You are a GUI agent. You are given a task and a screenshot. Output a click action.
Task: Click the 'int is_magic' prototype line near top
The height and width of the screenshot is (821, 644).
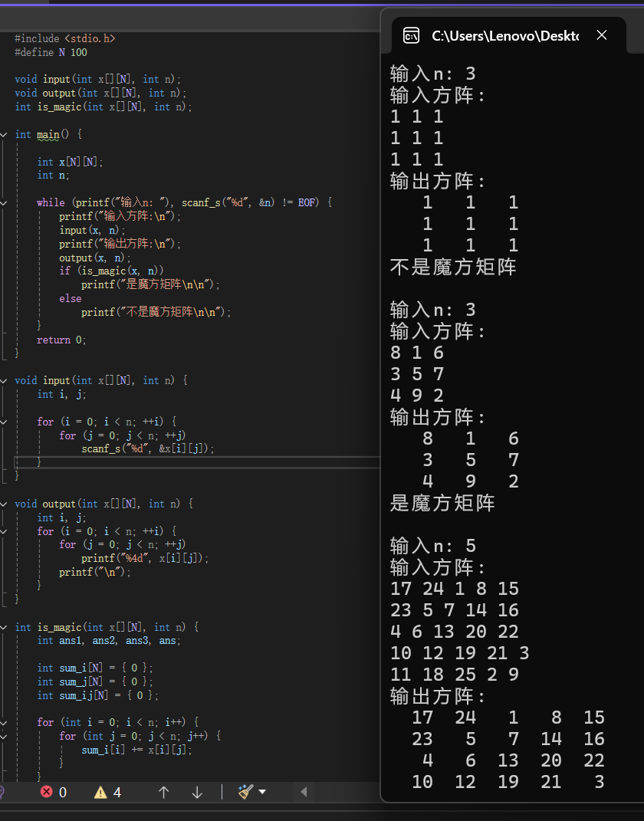[x=103, y=107]
